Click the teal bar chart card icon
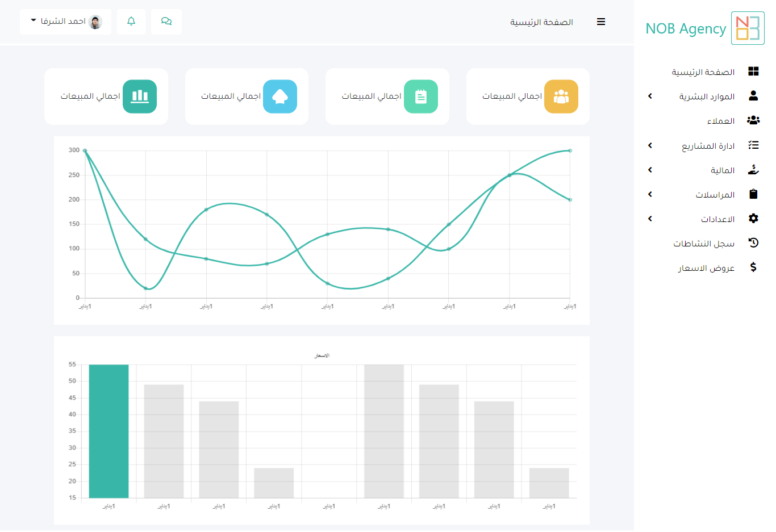This screenshot has width=776, height=532. [x=140, y=97]
